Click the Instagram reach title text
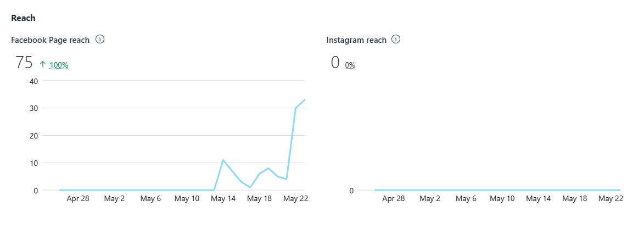644x228 pixels. [356, 40]
